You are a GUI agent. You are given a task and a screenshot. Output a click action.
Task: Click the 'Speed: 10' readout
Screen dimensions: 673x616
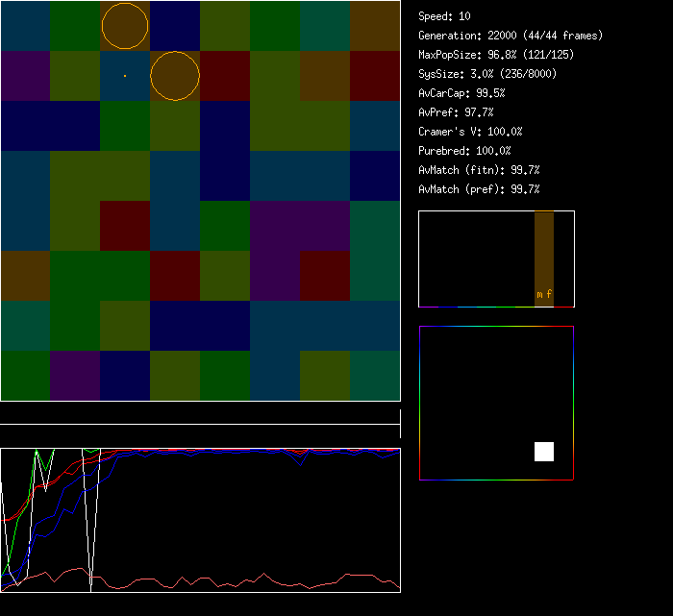point(445,16)
